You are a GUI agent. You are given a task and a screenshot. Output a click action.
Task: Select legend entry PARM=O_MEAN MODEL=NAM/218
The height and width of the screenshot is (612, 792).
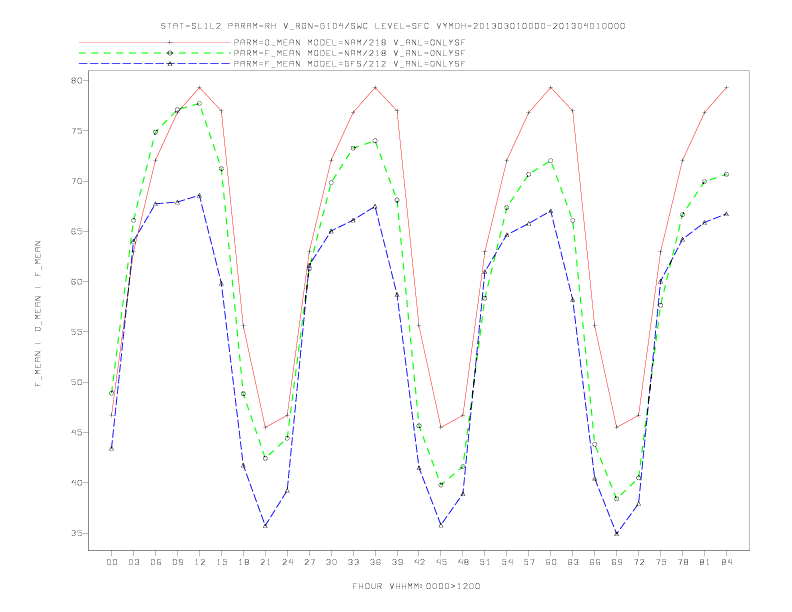[349, 42]
